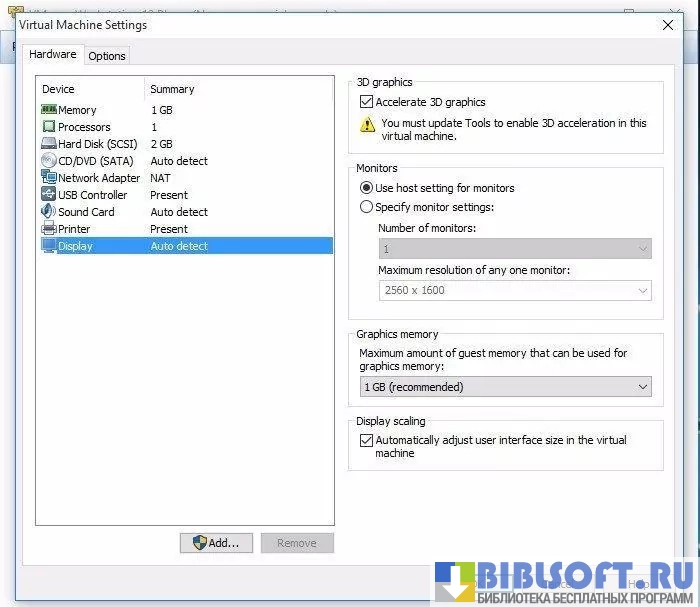
Task: Toggle automatic user interface size adjustment
Action: click(x=366, y=440)
